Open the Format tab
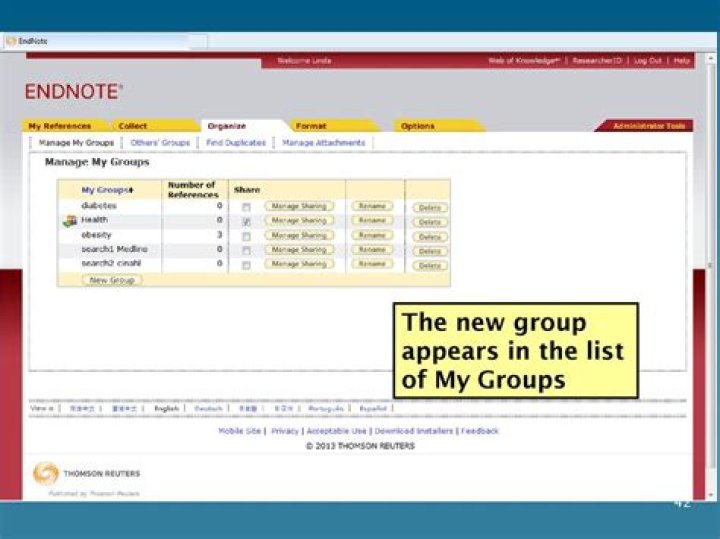Viewport: 720px width, 539px height. click(311, 126)
